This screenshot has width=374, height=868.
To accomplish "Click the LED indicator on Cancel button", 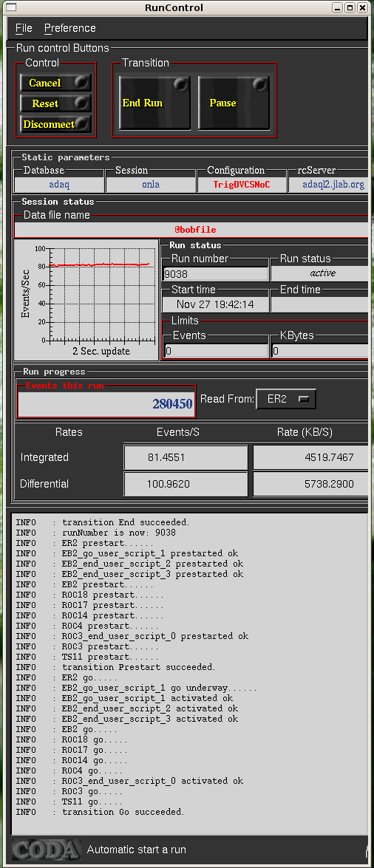I will coord(82,83).
